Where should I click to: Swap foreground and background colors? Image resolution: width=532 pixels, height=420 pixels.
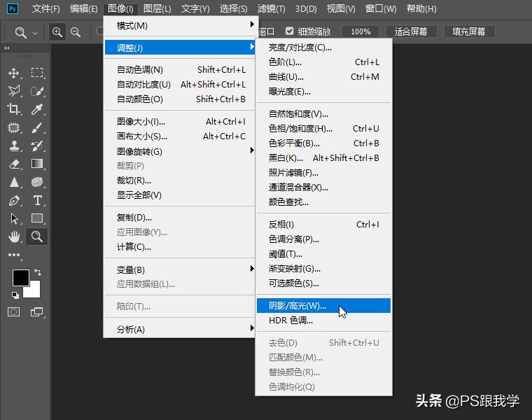click(38, 272)
